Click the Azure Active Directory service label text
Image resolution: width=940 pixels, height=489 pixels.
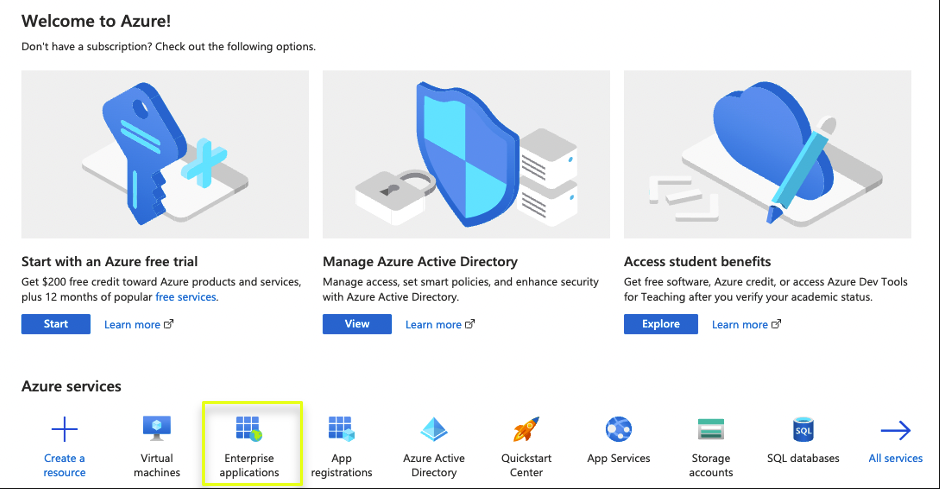coord(434,465)
